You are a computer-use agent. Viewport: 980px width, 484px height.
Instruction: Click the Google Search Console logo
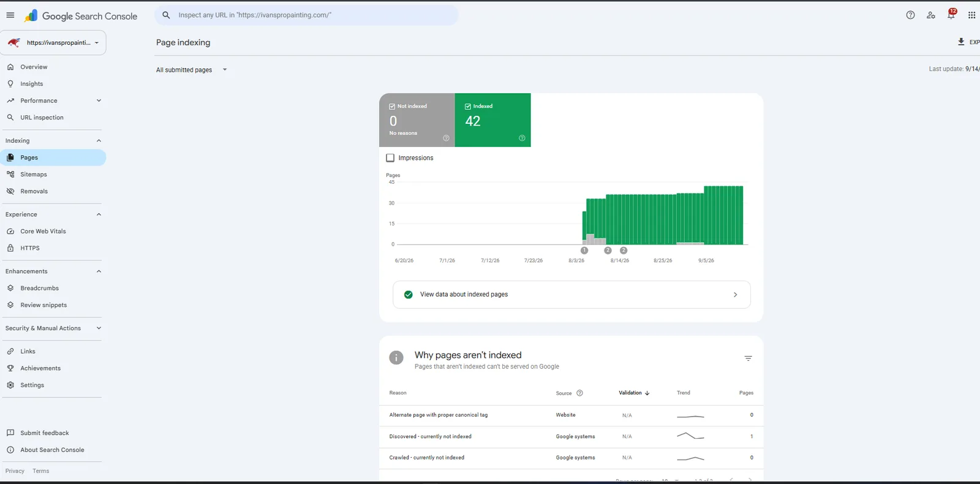(x=81, y=16)
